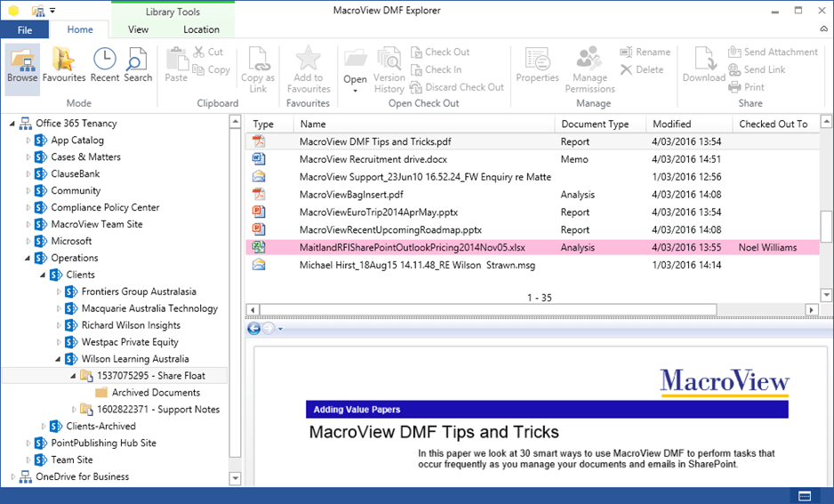Open Properties from the ribbon
This screenshot has width=834, height=504.
click(x=537, y=66)
